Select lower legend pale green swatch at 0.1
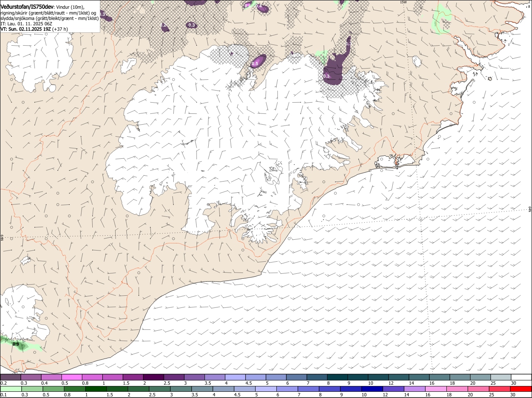The height and width of the screenshot is (398, 532). [x=10, y=389]
